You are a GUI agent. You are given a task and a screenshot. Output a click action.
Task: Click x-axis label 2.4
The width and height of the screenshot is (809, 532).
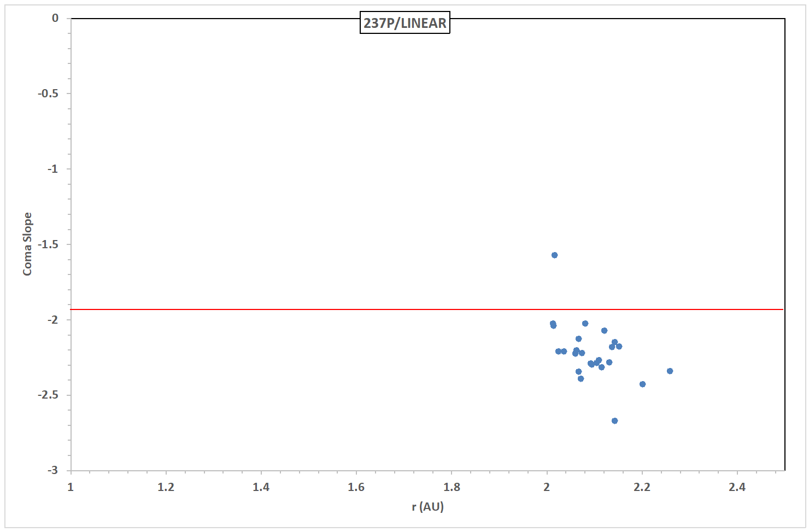pos(737,487)
